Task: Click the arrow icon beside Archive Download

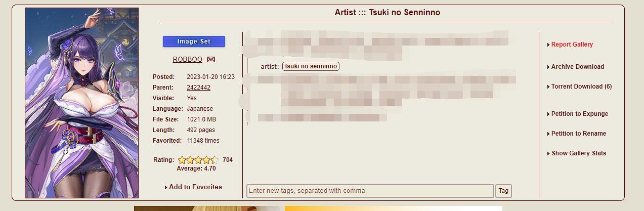Action: tap(548, 67)
